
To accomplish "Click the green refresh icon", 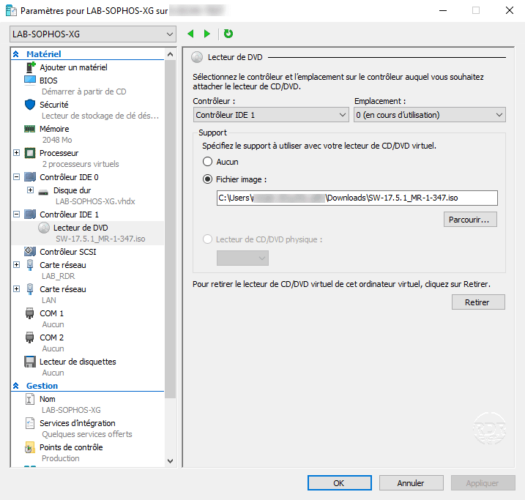I will 228,33.
